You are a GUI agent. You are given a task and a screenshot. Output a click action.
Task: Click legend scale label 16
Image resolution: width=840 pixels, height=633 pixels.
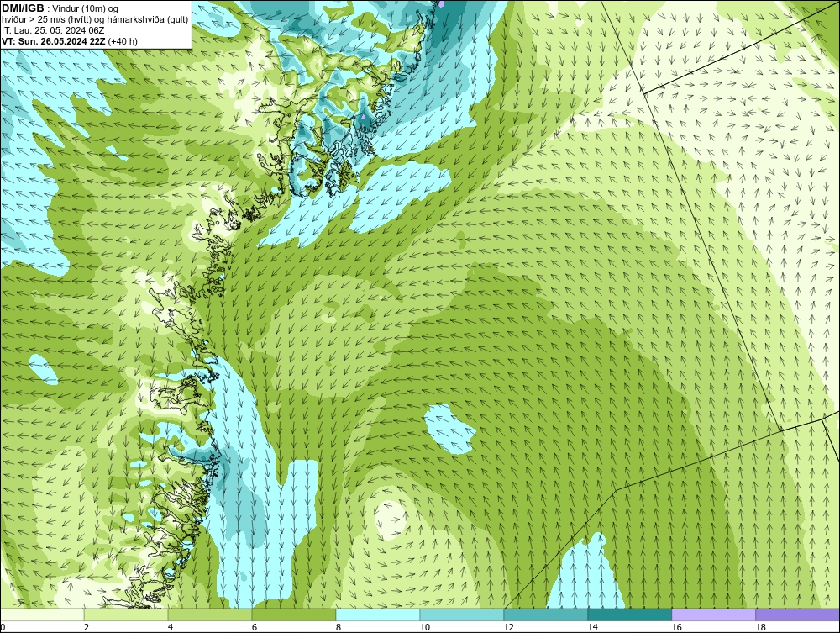(x=676, y=627)
